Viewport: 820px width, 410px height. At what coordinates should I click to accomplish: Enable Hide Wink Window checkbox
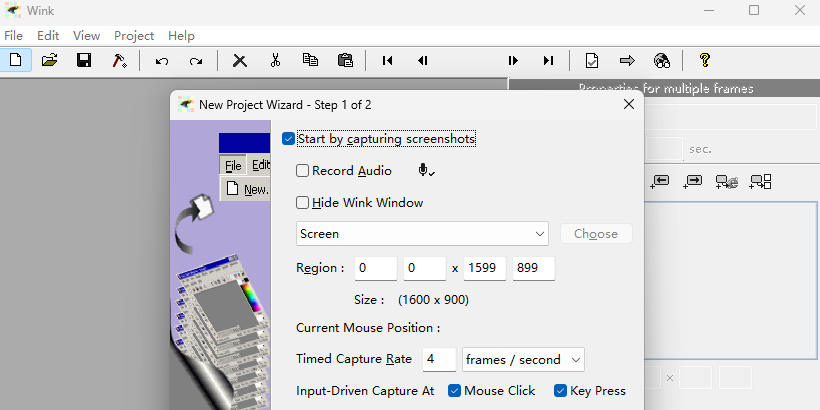coord(302,202)
